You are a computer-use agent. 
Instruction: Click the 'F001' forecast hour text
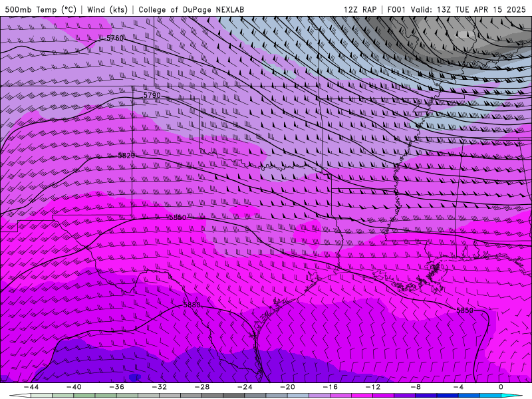(x=396, y=9)
